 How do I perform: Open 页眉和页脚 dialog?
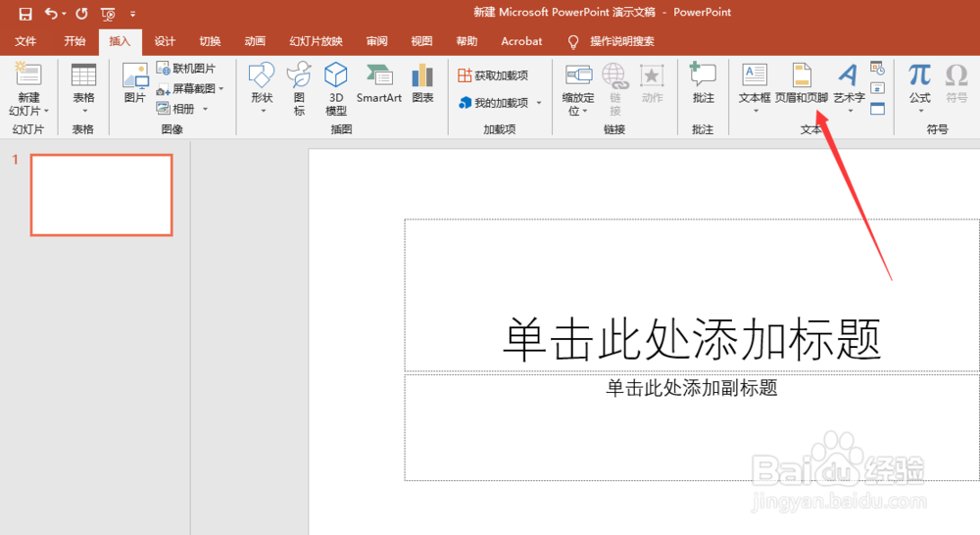click(802, 83)
